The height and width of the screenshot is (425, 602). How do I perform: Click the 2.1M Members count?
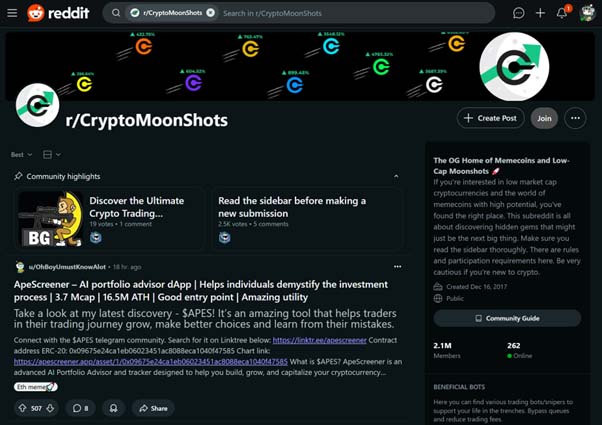pyautogui.click(x=447, y=350)
